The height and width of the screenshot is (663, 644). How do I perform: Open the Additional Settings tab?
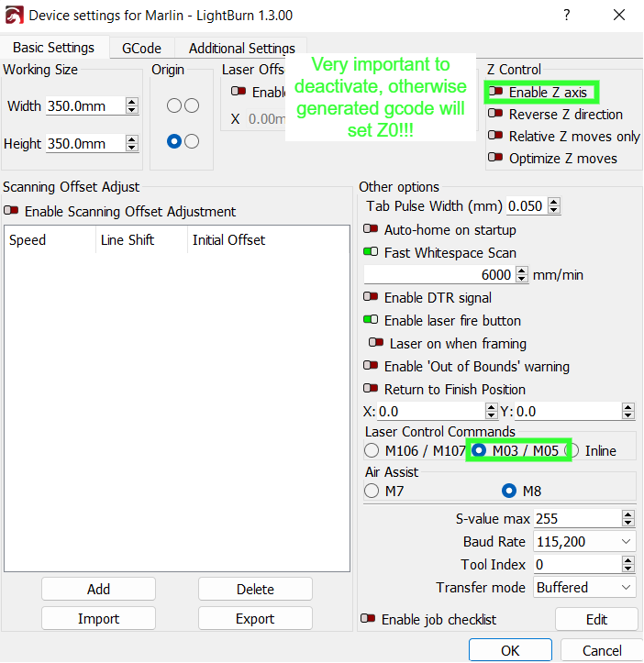pyautogui.click(x=241, y=49)
